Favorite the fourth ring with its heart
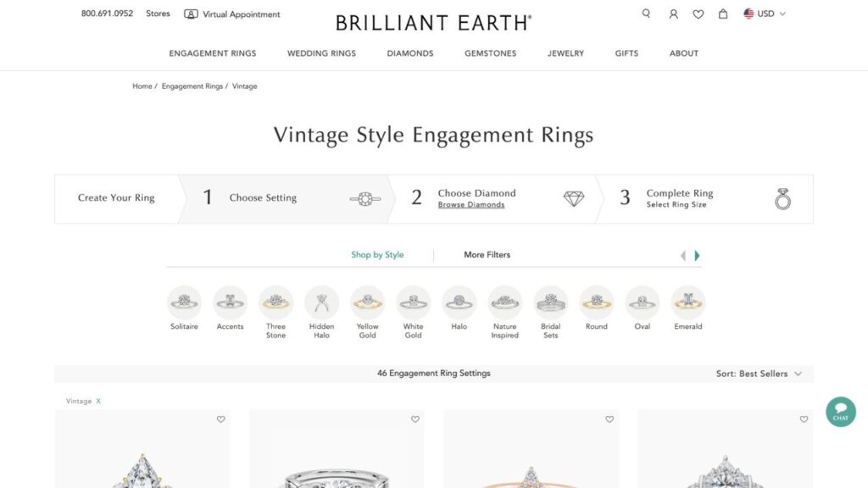The image size is (868, 488). point(804,419)
